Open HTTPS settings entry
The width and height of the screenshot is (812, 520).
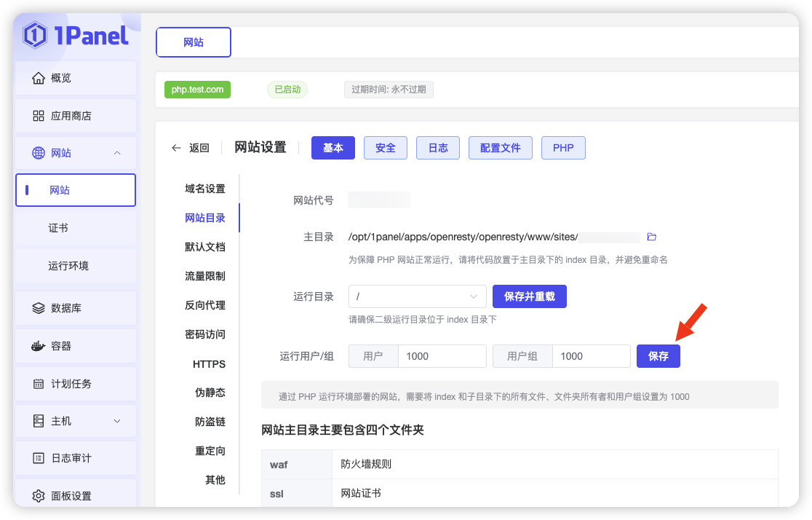[210, 364]
